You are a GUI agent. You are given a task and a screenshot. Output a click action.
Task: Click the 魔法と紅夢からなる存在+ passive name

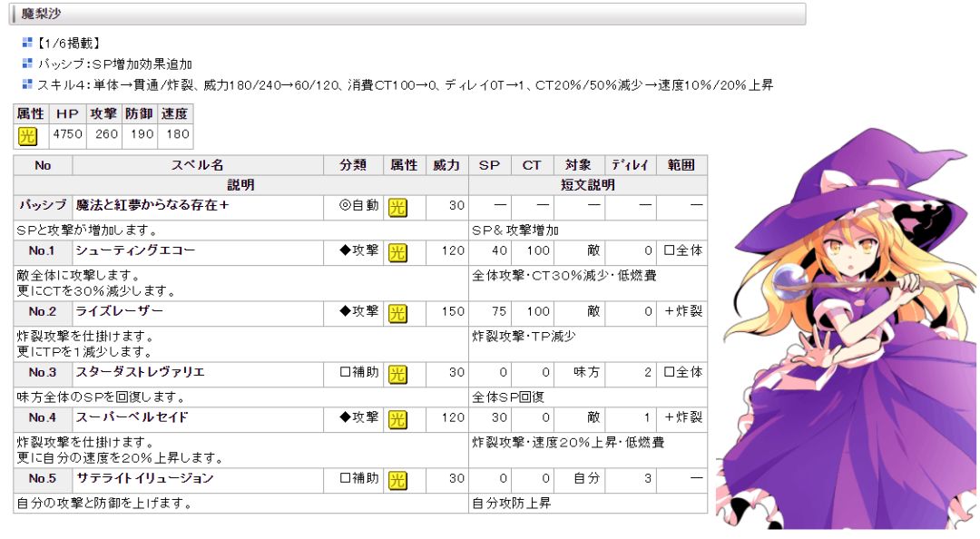pos(152,205)
